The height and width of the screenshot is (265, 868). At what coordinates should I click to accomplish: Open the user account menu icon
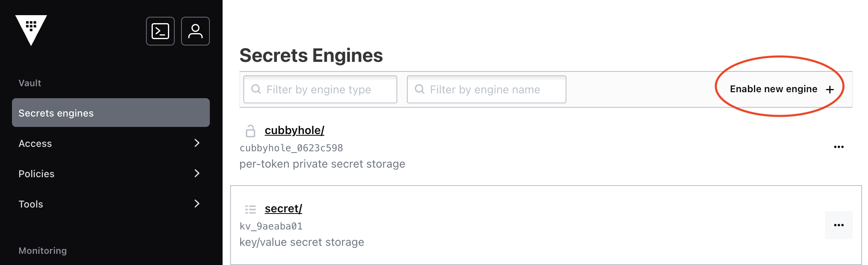(x=195, y=31)
